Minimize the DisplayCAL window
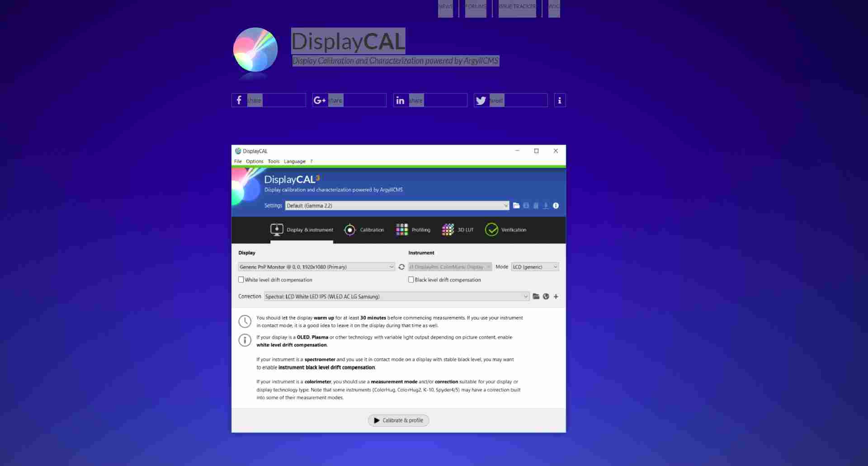This screenshot has height=466, width=868. coord(517,151)
